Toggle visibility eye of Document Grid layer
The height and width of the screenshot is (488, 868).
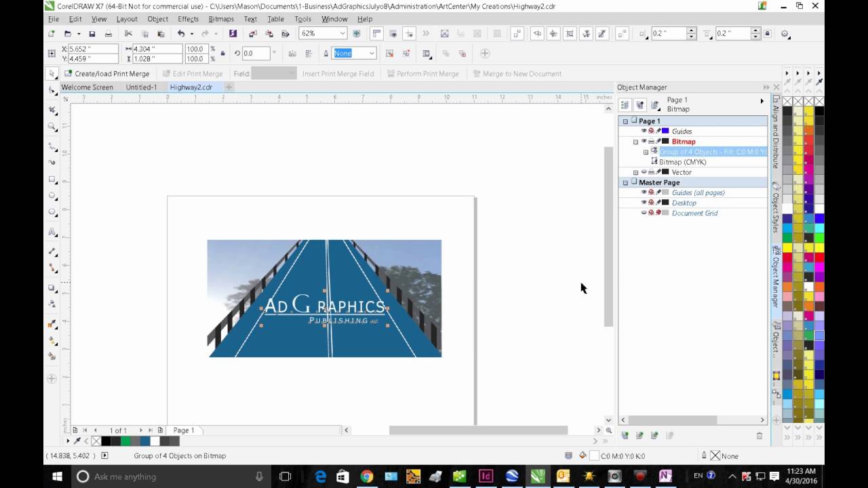(x=644, y=213)
